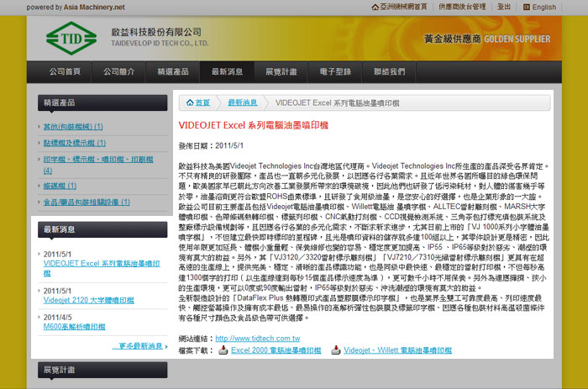Screen dimensions: 588x389
Task: Open 貼標機及標示機 (1) category
Action: tap(75, 143)
